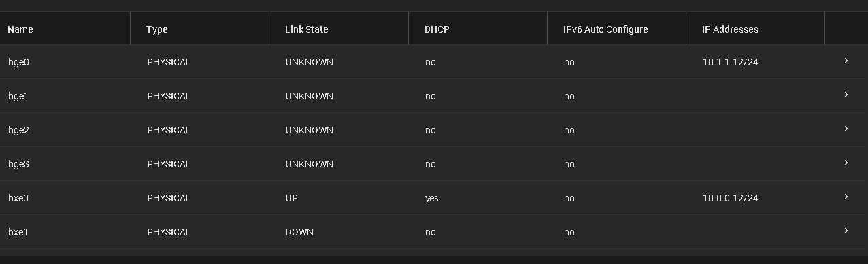Select the bxe0 interface name
Screen dimensions: 868x264
[x=18, y=198]
